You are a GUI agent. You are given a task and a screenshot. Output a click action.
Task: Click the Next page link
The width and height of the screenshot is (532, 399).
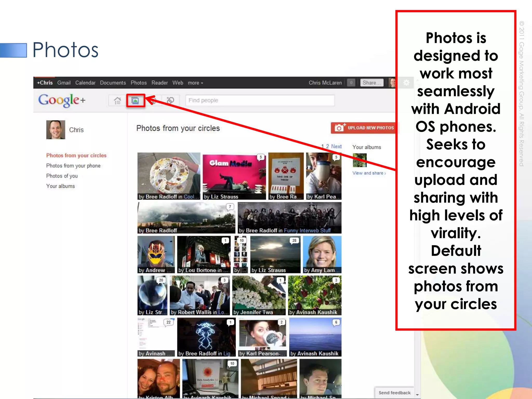click(336, 147)
